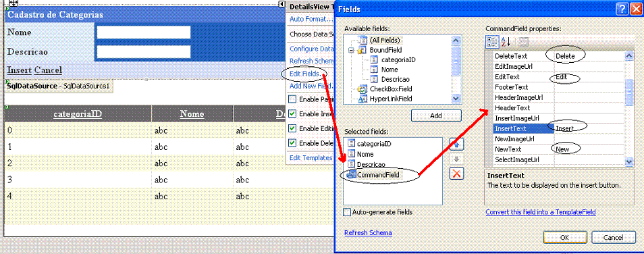The width and height of the screenshot is (644, 254).
Task: Click the DetailsView smart tag arrow
Action: click(x=281, y=3)
